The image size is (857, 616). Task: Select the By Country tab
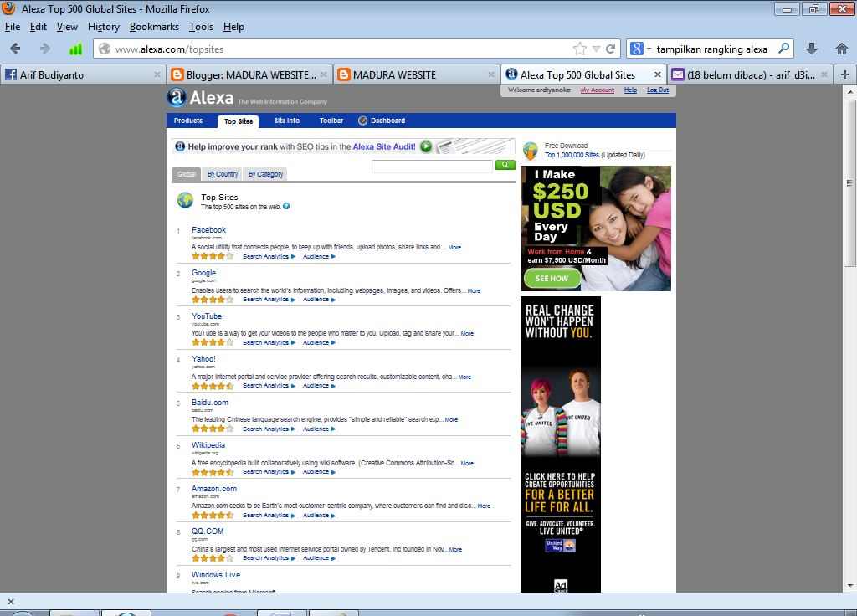tap(223, 174)
